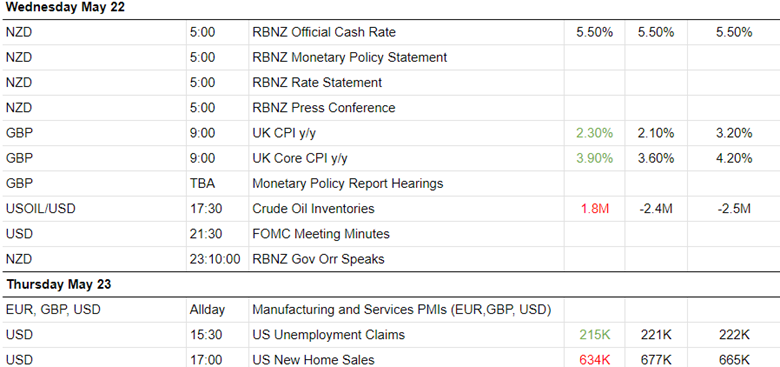Select the Wednesday May 22 date header
This screenshot has height=367, width=780.
(66, 7)
